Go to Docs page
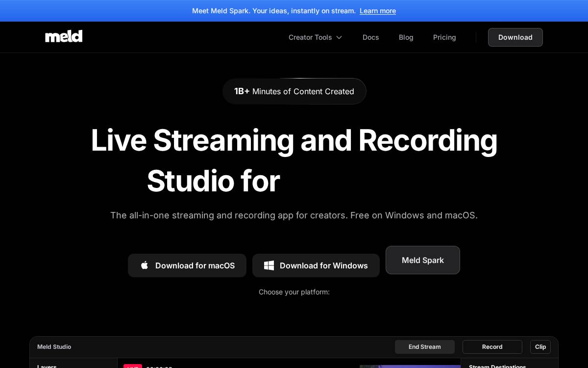This screenshot has height=368, width=588. coord(371,37)
